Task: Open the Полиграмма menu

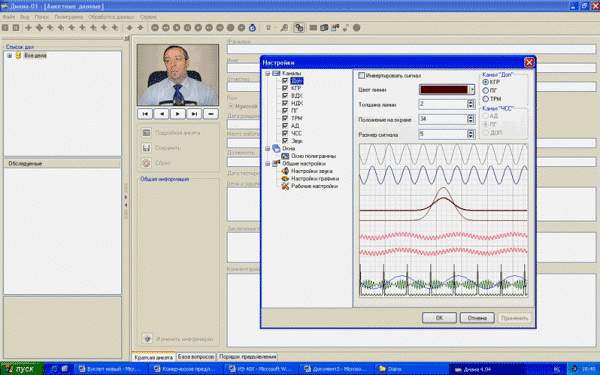Action: pos(68,17)
